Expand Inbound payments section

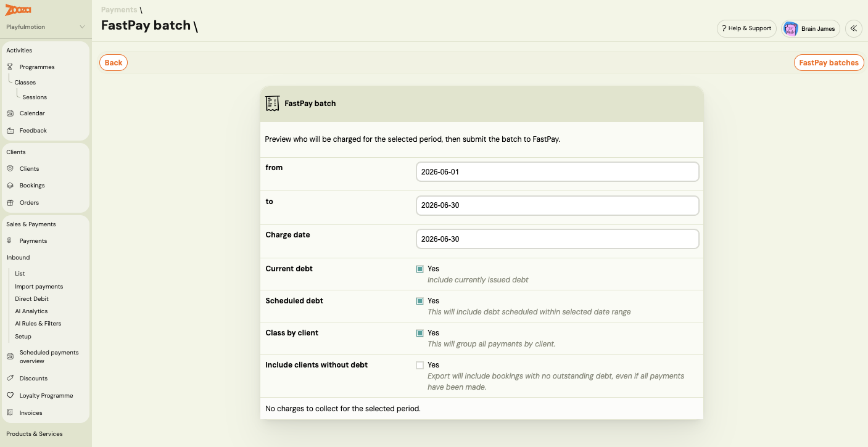pyautogui.click(x=19, y=258)
